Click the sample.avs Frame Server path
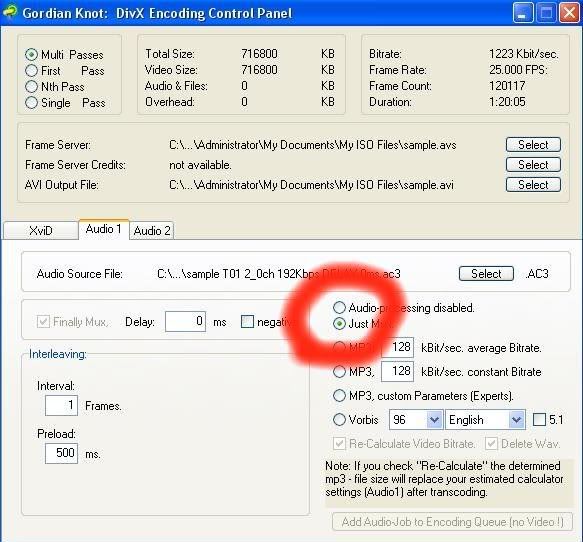The height and width of the screenshot is (542, 583). 313,145
